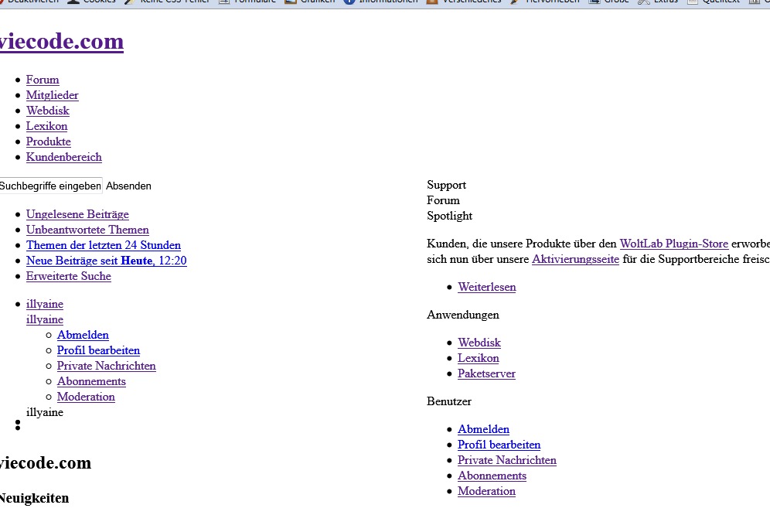Open Neue Beiträge seit Heute link

point(106,261)
